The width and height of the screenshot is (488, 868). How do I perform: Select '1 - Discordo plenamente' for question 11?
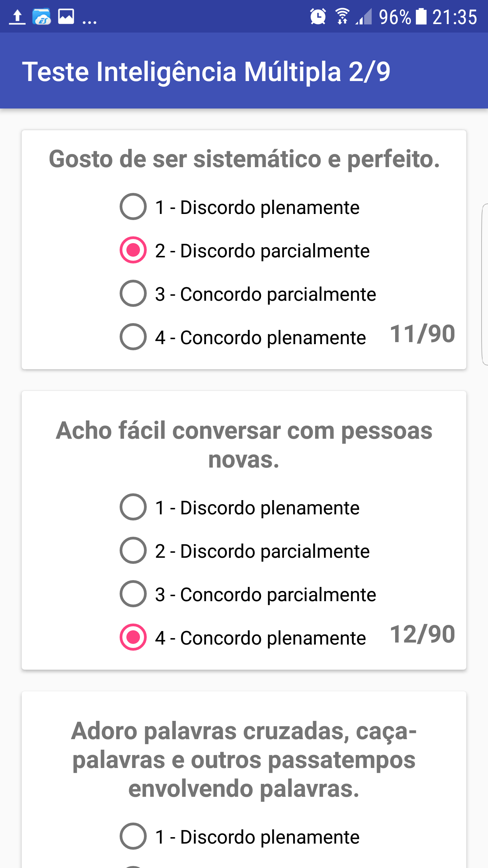240,207
